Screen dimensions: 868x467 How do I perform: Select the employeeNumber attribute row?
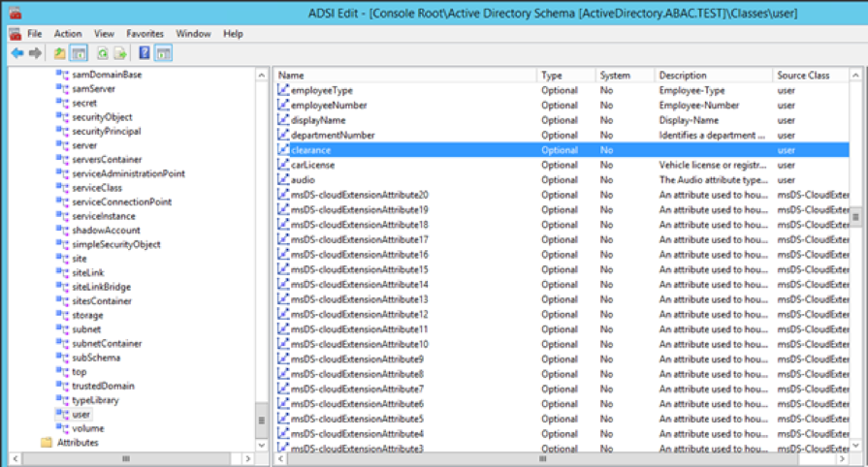563,106
